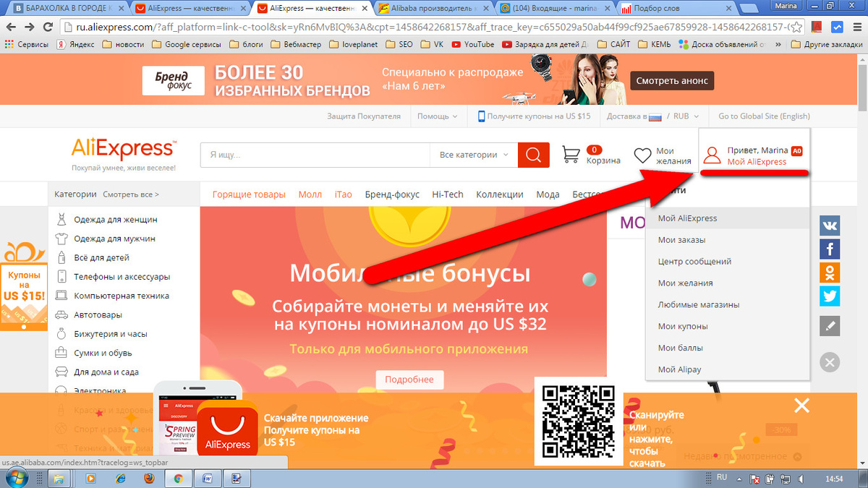Click Смотреть все categories link

[x=131, y=194]
